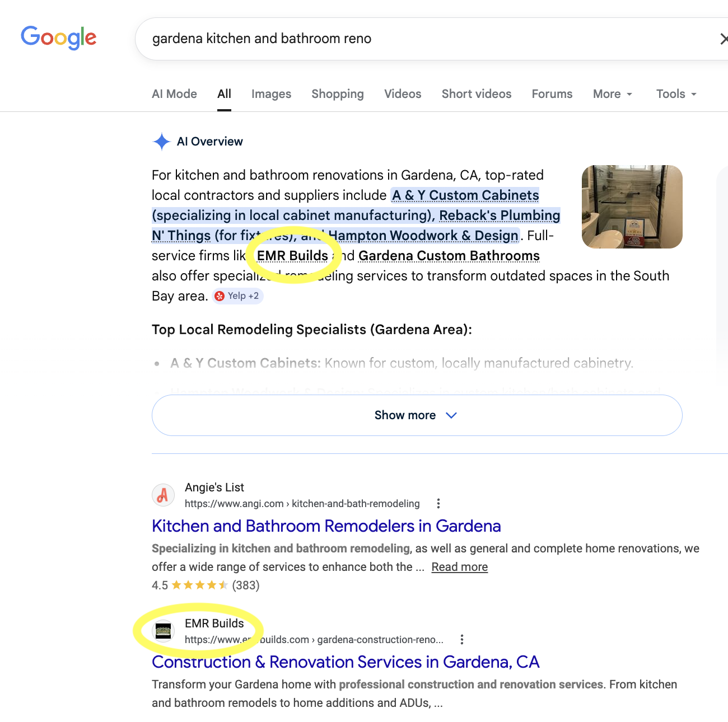Open the bathroom shower thumbnail image
The image size is (728, 722).
pos(632,207)
